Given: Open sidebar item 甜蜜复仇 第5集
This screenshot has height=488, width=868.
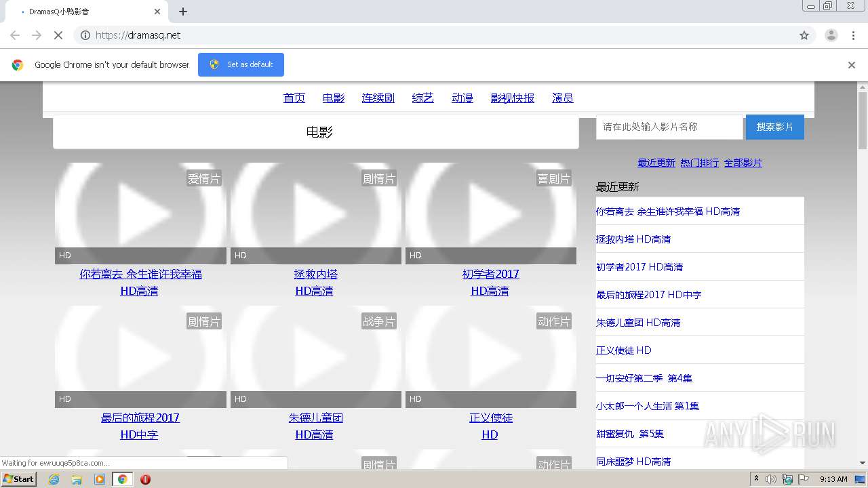Looking at the screenshot, I should pos(630,434).
